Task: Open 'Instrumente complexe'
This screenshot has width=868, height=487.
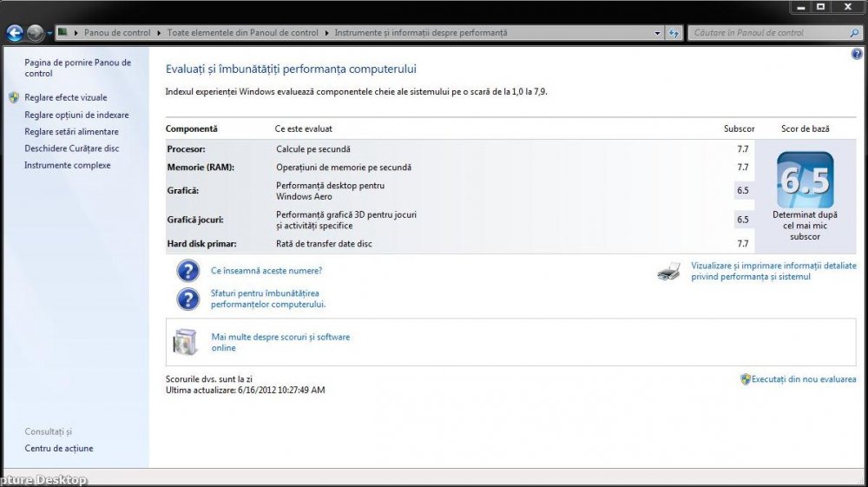Action: (67, 165)
